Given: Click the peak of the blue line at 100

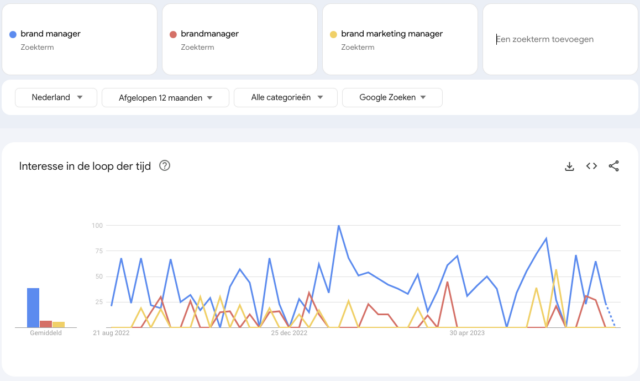Looking at the screenshot, I should tap(339, 226).
